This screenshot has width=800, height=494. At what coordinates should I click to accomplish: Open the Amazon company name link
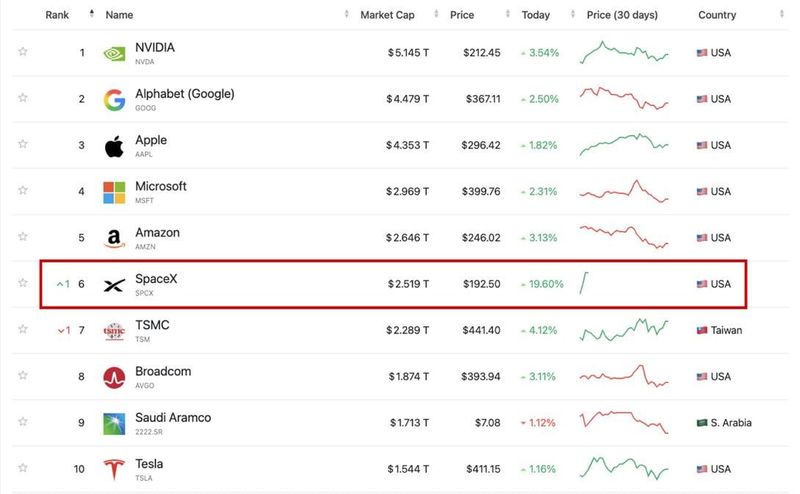click(x=157, y=233)
